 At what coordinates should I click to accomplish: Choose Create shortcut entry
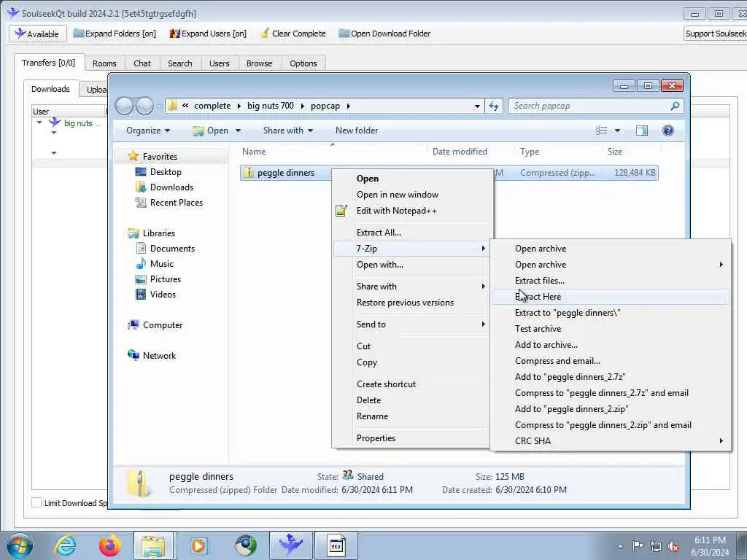pyautogui.click(x=411, y=384)
